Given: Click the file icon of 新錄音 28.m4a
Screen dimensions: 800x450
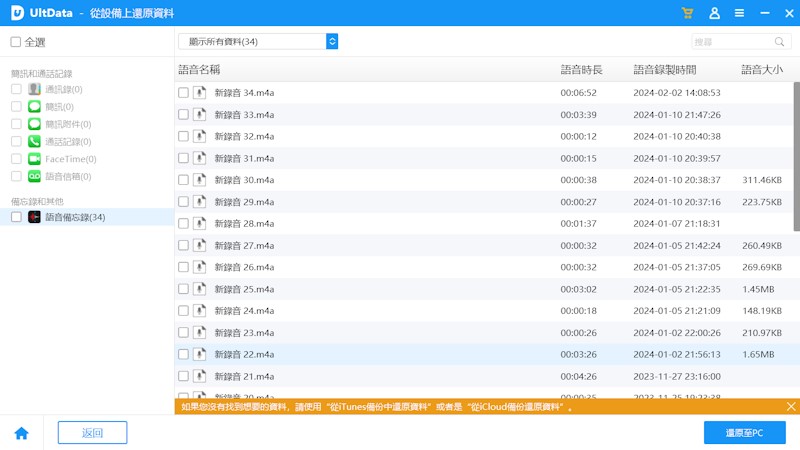Looking at the screenshot, I should click(x=200, y=224).
